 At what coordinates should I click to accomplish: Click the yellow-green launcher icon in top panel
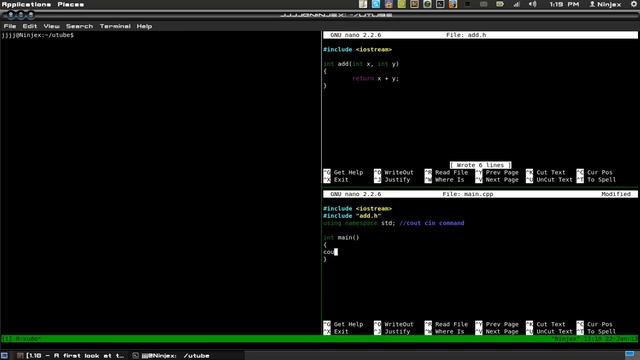pyautogui.click(x=402, y=4)
